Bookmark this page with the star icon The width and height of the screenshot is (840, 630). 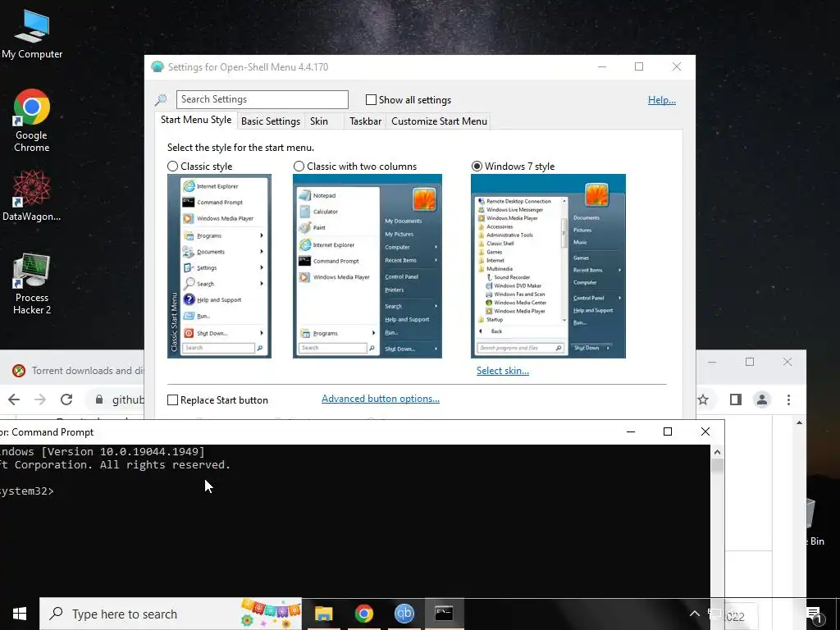click(703, 399)
